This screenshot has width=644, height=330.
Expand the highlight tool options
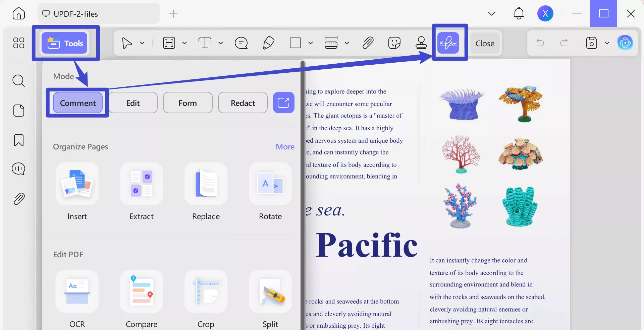click(184, 43)
